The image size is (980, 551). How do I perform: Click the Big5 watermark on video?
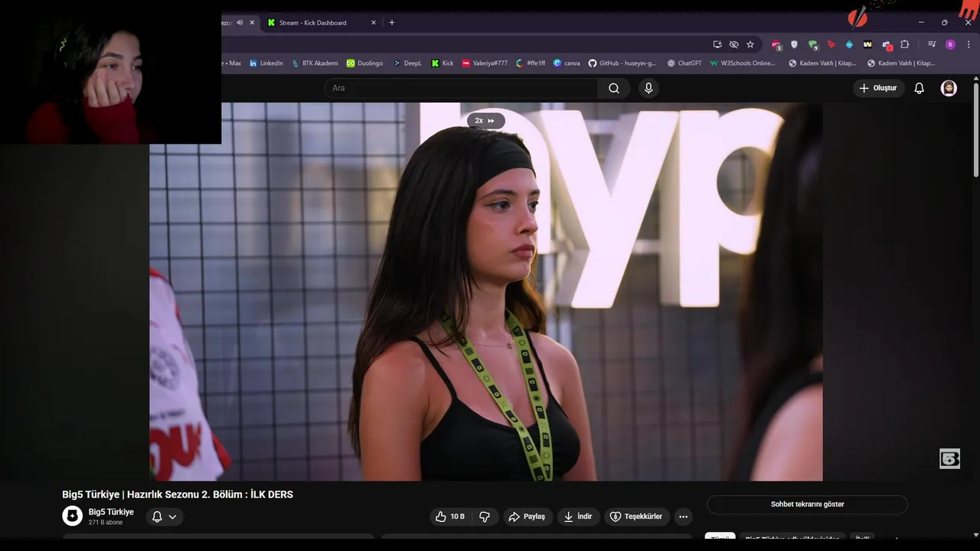point(949,458)
